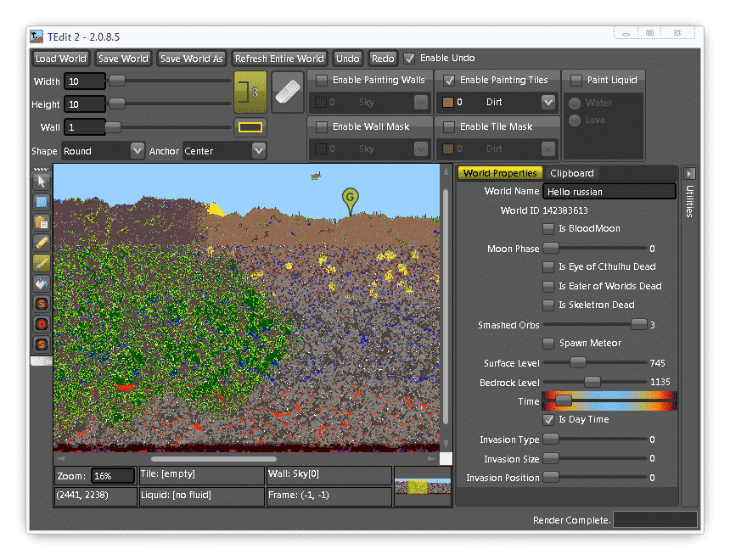Click the S icon directly above D icon

[42, 304]
